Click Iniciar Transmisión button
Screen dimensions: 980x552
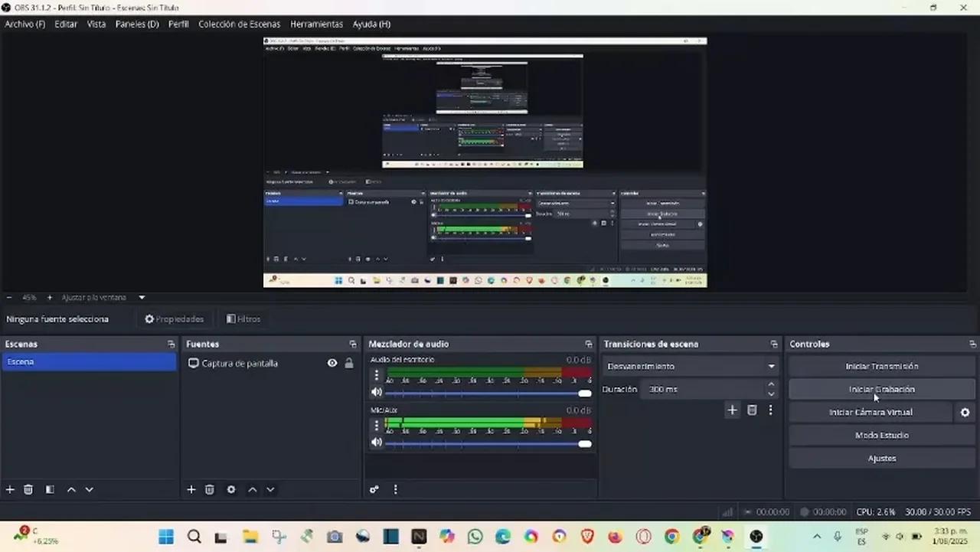[x=882, y=367]
